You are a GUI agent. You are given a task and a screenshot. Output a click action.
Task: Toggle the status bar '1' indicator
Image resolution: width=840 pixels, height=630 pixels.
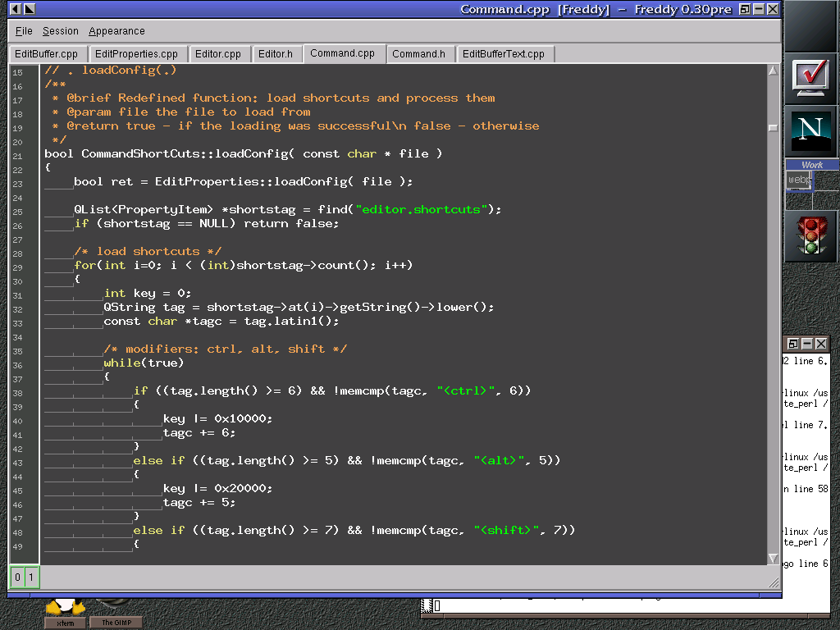click(x=31, y=577)
